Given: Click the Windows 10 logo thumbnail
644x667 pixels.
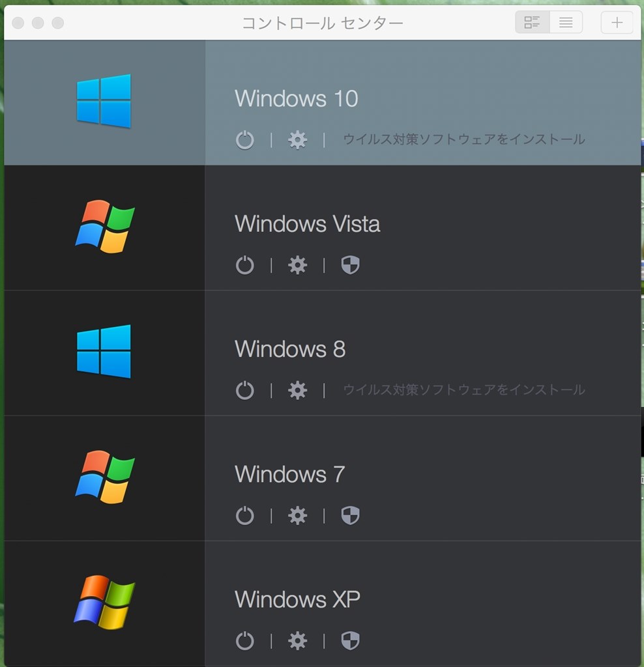Looking at the screenshot, I should [x=104, y=101].
